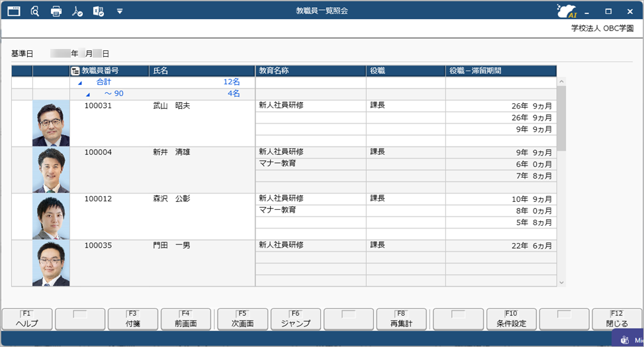
Task: Click the 氏名 column header
Action: coord(202,71)
